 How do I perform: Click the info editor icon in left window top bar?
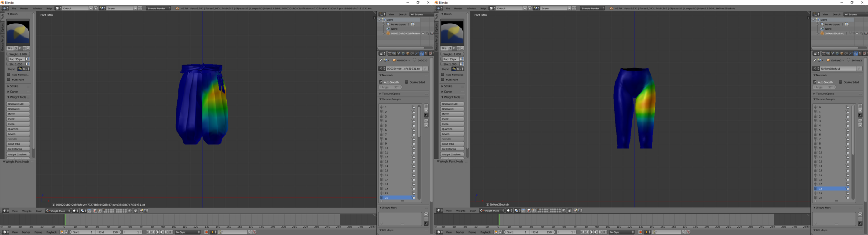[5, 8]
